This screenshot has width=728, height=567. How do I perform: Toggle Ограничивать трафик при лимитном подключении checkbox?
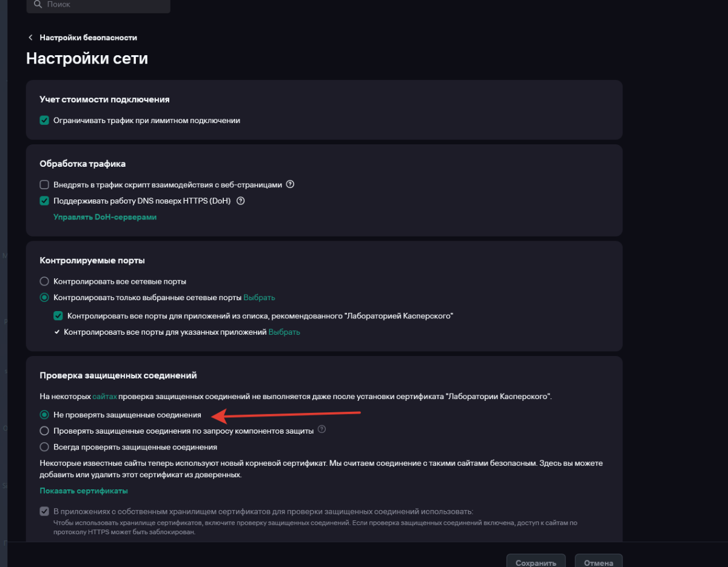[x=44, y=120]
